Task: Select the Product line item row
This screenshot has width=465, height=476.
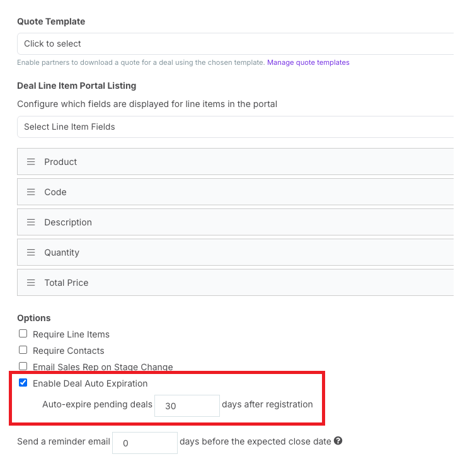Action: 236,161
